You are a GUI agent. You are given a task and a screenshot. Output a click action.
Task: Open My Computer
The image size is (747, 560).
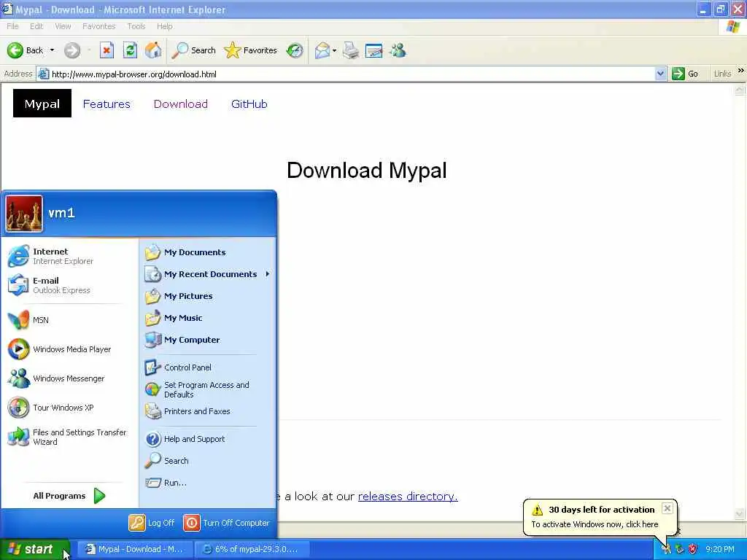tap(207, 340)
